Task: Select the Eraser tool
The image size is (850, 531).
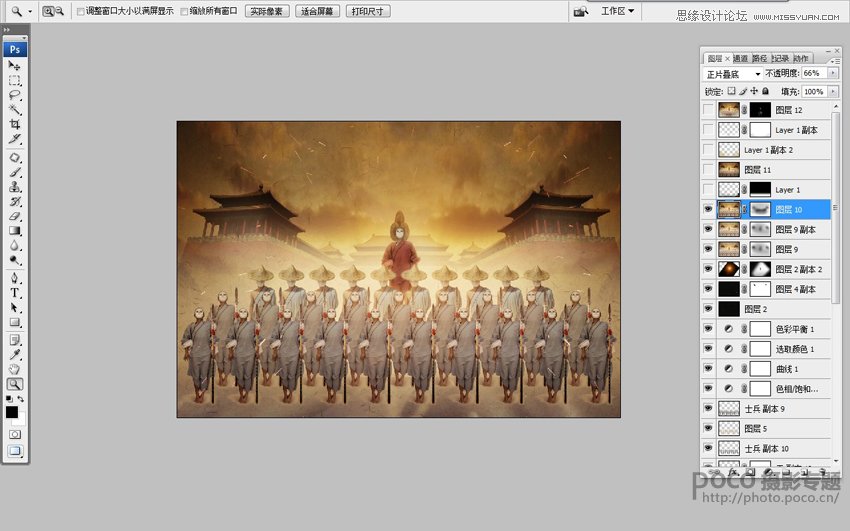Action: [15, 216]
